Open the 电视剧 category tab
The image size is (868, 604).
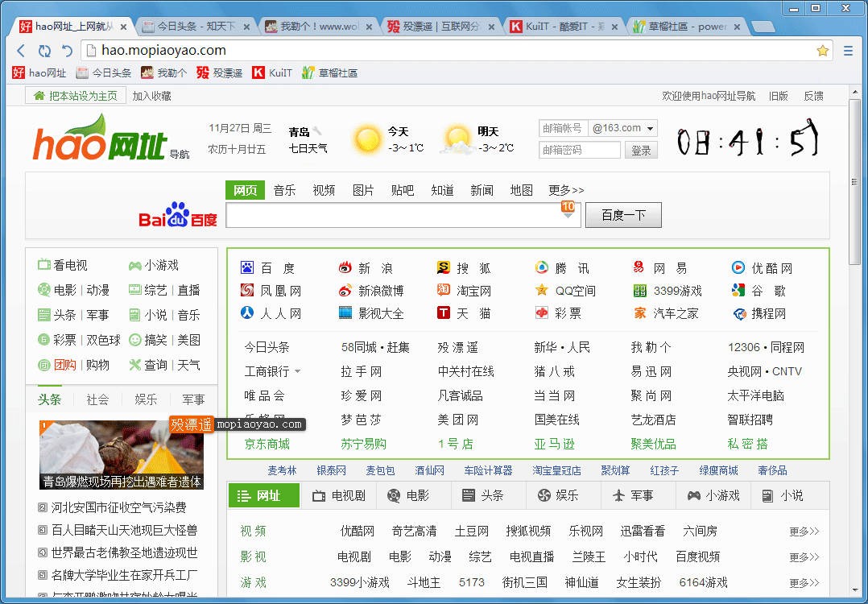coord(339,495)
